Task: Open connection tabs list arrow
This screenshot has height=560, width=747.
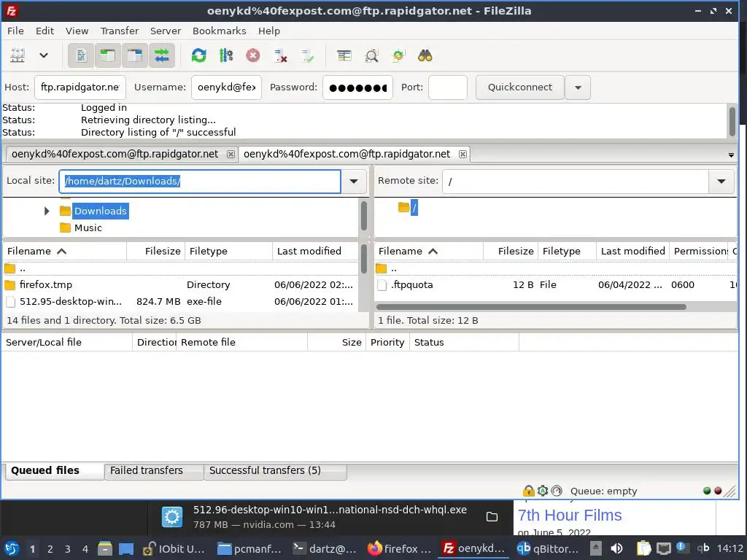Action: click(x=731, y=155)
